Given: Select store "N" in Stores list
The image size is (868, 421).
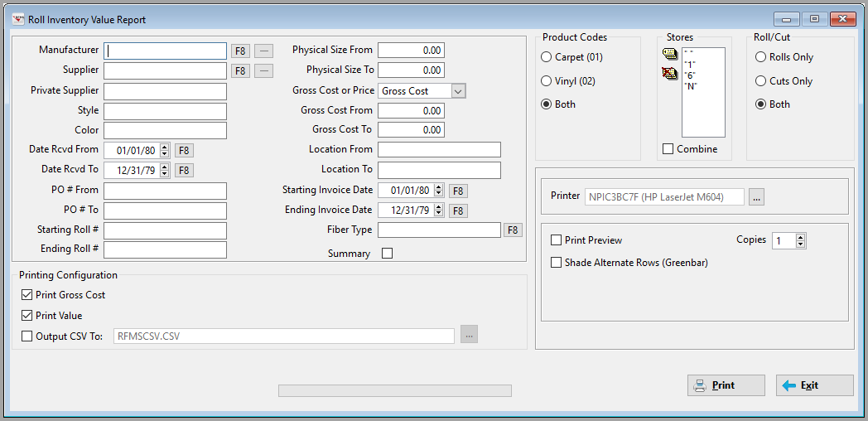Looking at the screenshot, I should tap(690, 86).
